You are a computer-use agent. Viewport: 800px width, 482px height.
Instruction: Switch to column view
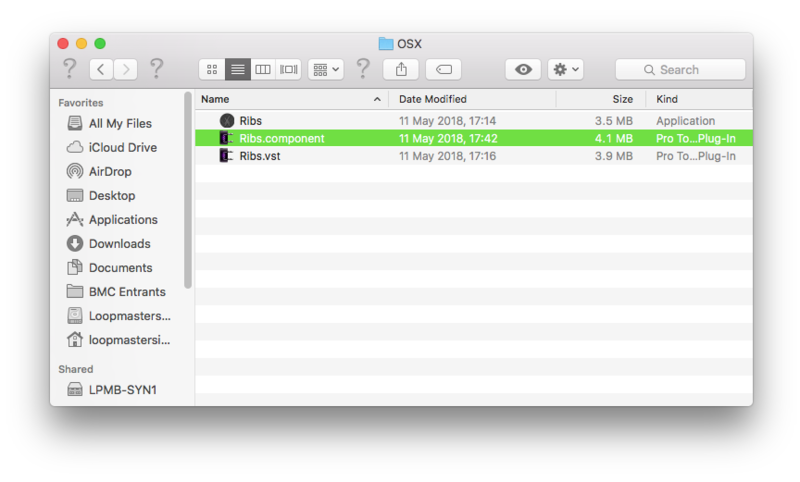click(x=263, y=69)
